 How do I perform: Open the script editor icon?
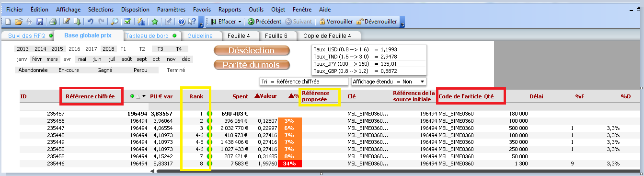[67, 22]
